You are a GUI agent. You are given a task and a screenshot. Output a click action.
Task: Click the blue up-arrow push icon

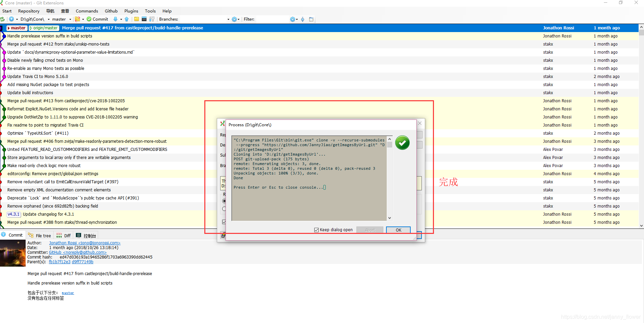(127, 19)
